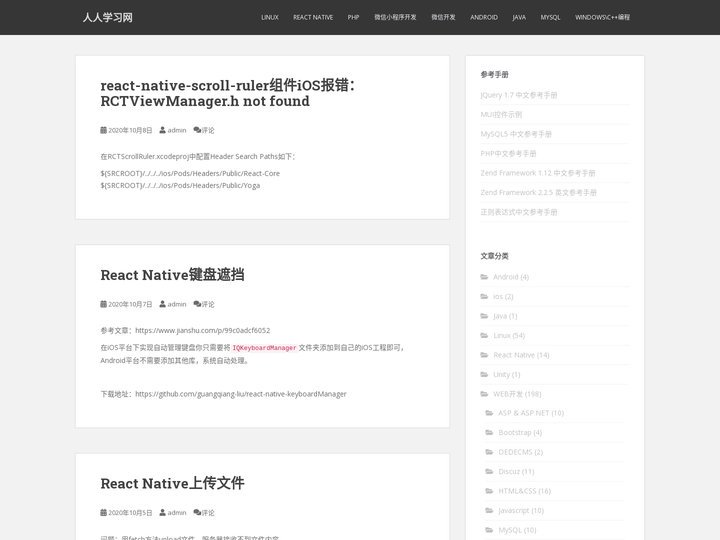Open the ANDROID menu item
The height and width of the screenshot is (540, 720).
click(484, 17)
